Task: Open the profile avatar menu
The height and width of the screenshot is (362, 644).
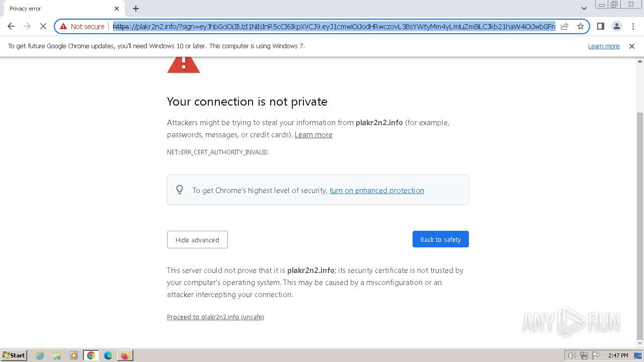Action: click(x=616, y=26)
